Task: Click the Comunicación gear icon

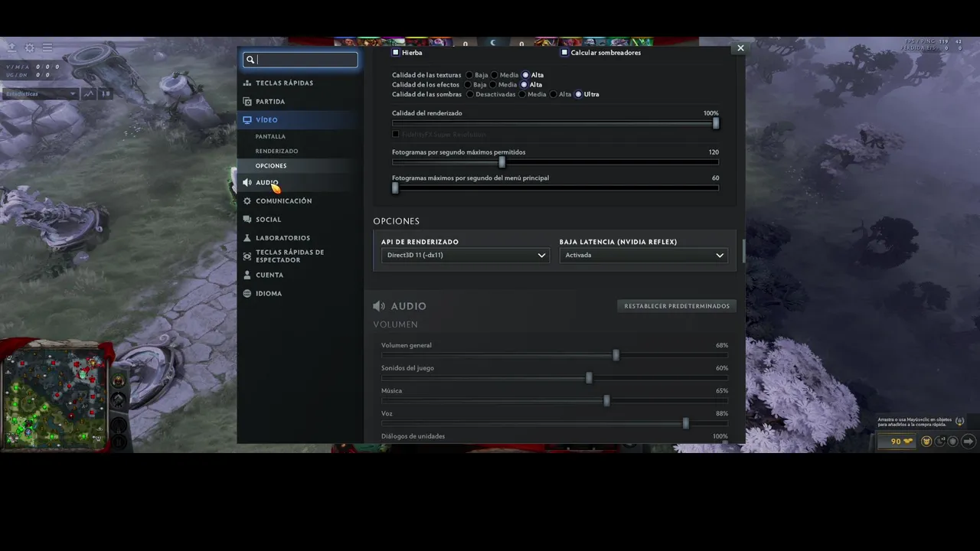Action: (x=247, y=201)
